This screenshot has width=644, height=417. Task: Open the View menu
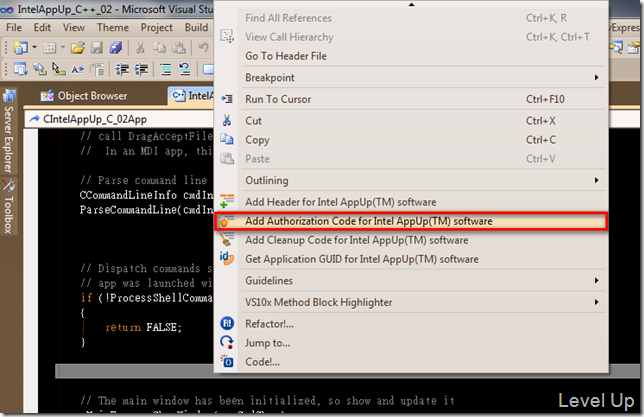[x=74, y=28]
